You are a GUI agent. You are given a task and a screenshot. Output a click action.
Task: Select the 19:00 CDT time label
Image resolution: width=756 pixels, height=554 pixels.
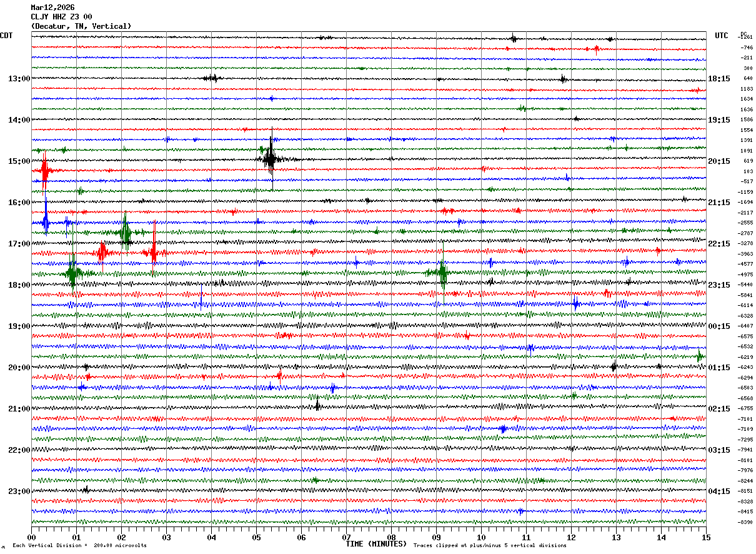(19, 326)
